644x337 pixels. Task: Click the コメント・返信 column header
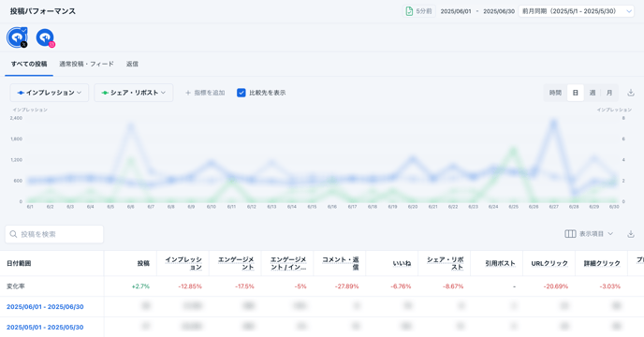tap(340, 263)
